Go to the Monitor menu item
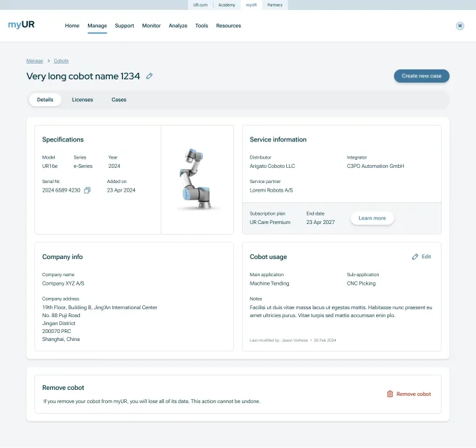 pyautogui.click(x=151, y=26)
